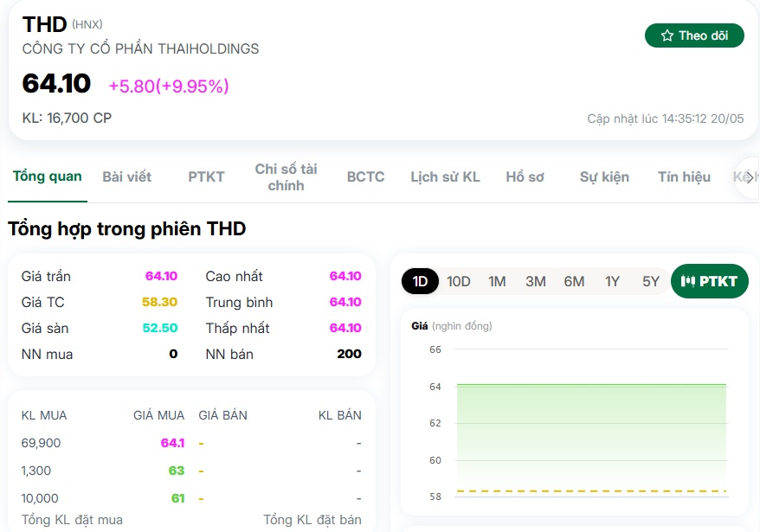Click the change value +5.80(+9.95%)
The image size is (760, 532).
pos(169,87)
